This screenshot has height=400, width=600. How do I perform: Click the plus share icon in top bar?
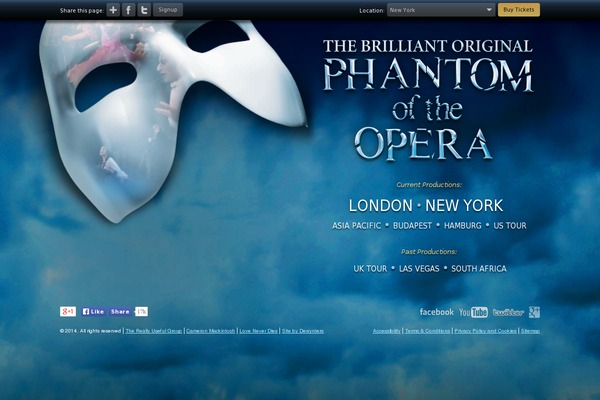[113, 10]
